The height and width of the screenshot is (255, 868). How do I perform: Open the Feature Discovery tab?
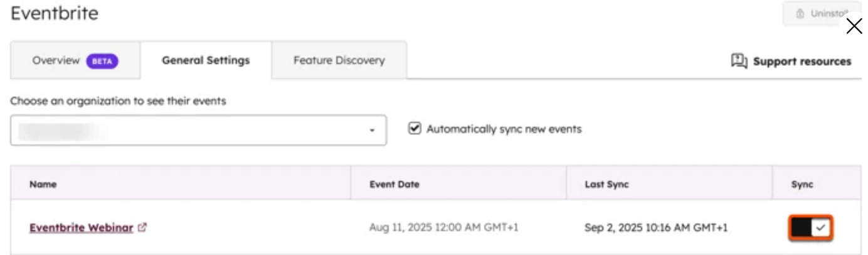[339, 61]
